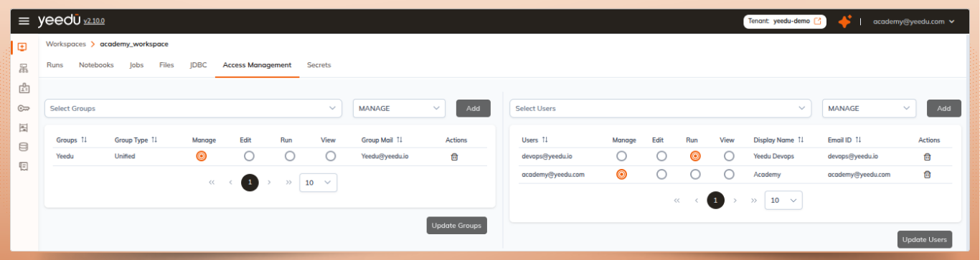Open Clusters icon in left sidebar
980x260 pixels.
(23, 68)
